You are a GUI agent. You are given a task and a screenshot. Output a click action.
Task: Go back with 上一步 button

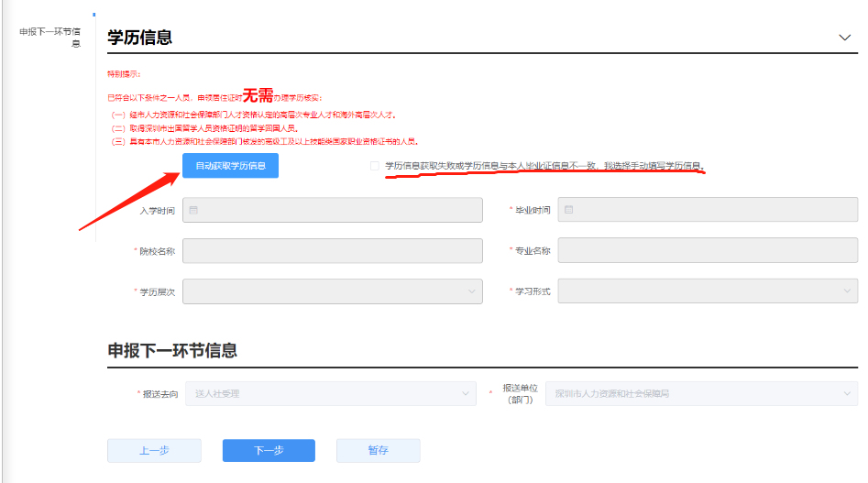[x=154, y=450]
